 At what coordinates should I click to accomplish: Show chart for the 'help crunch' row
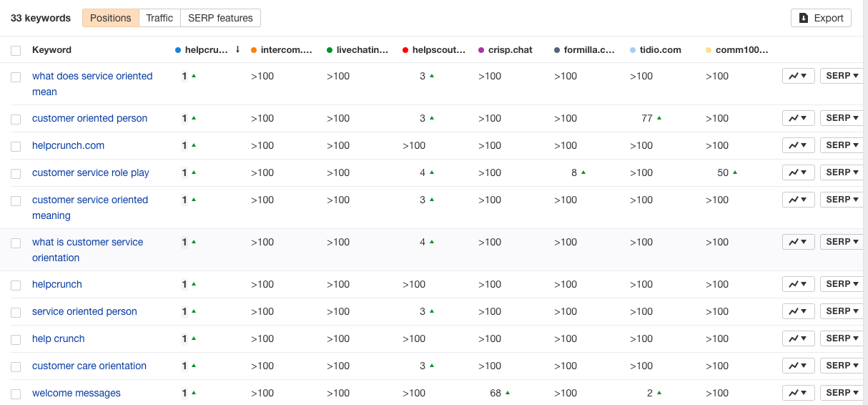coord(798,338)
